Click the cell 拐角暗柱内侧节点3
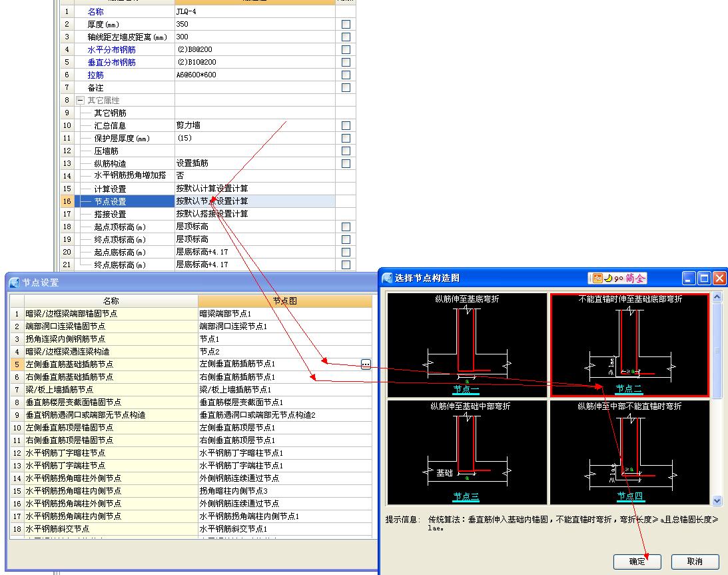This screenshot has height=575, width=728. pyautogui.click(x=285, y=490)
